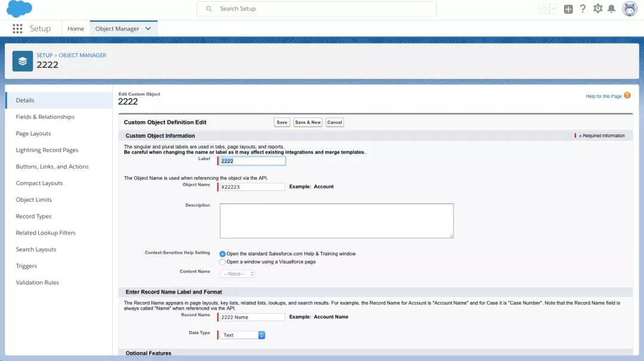644x361 pixels.
Task: Open the global actions plus icon
Action: tap(568, 9)
